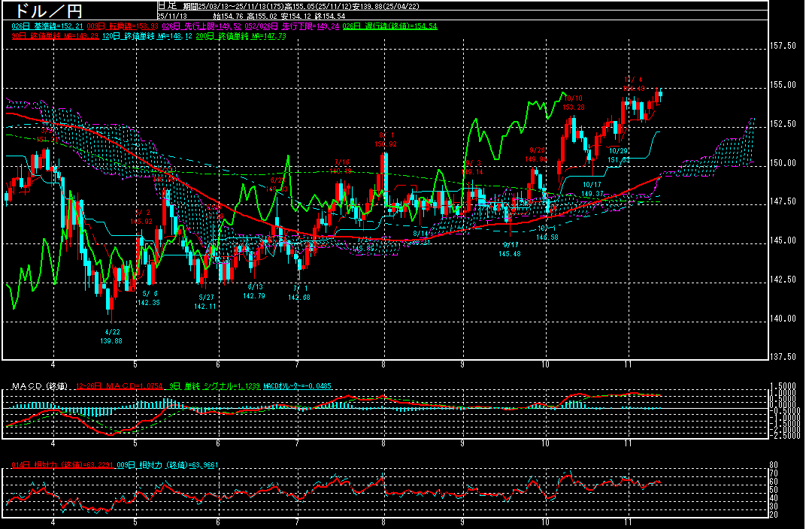The width and height of the screenshot is (812, 529).
Task: Click the 9/17 low marker at 145.48
Action: tap(510, 249)
